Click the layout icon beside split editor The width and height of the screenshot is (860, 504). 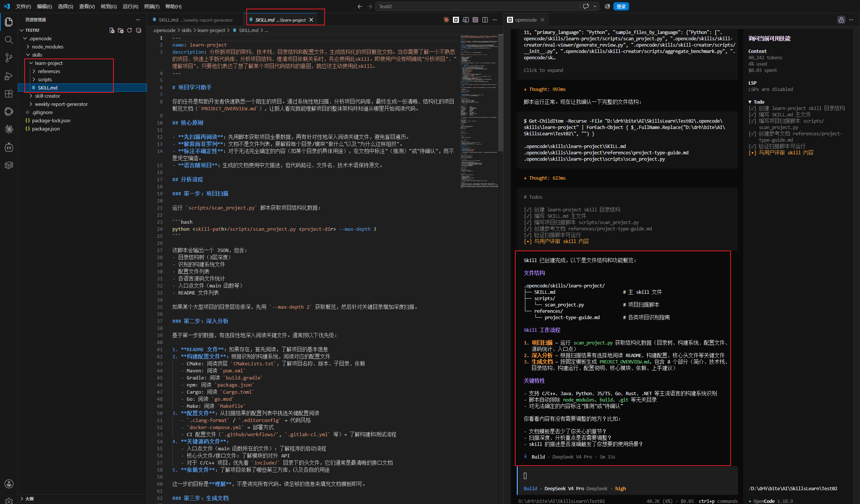pyautogui.click(x=475, y=20)
